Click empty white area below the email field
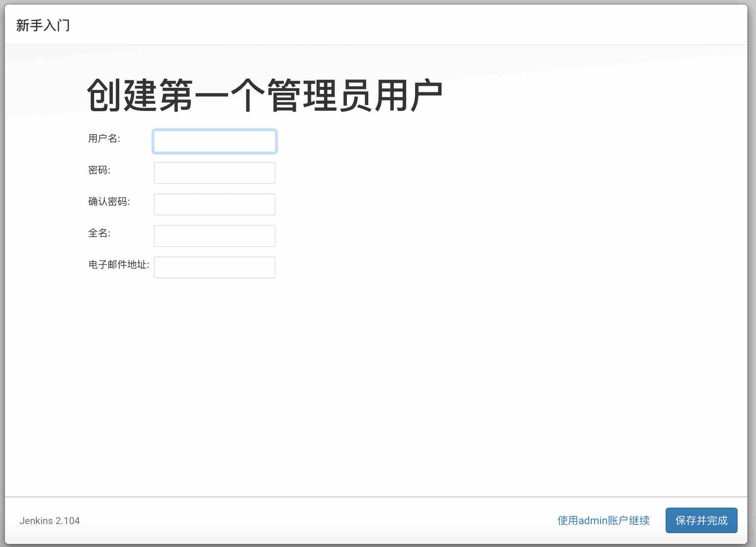Image resolution: width=756 pixels, height=547 pixels. [x=214, y=356]
